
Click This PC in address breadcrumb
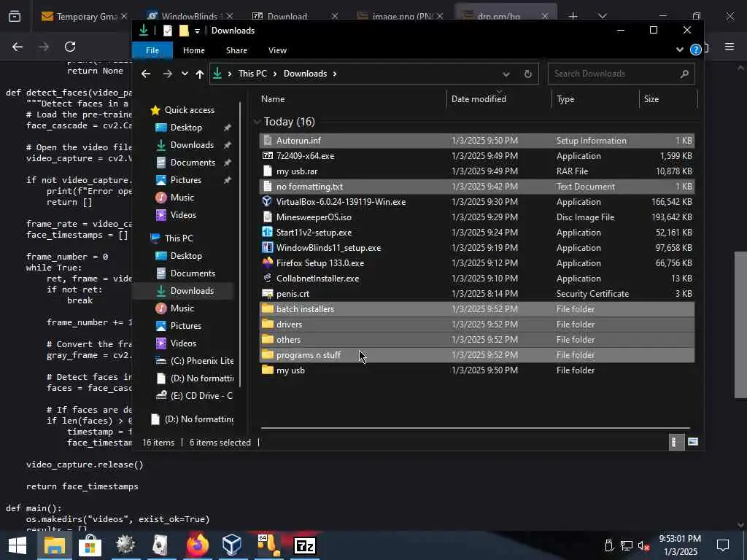pyautogui.click(x=252, y=74)
